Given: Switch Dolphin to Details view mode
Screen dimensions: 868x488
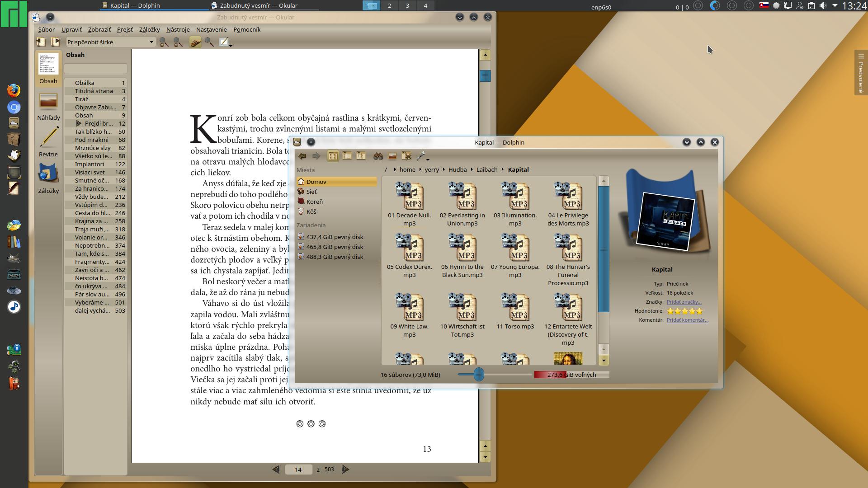Looking at the screenshot, I should click(361, 156).
